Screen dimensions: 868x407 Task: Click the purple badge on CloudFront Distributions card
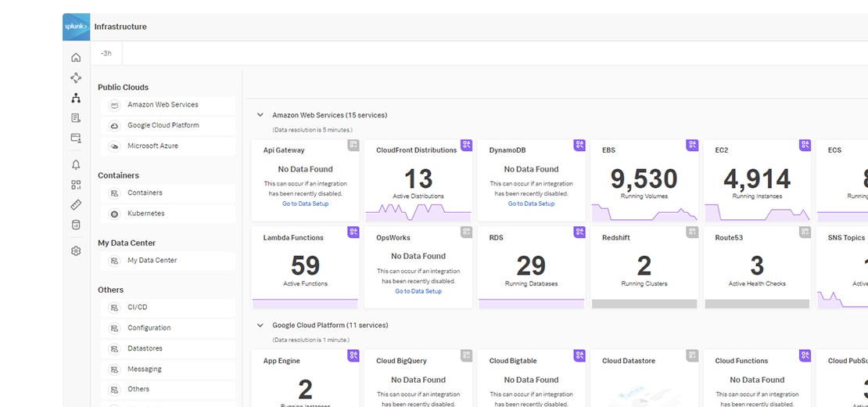467,145
